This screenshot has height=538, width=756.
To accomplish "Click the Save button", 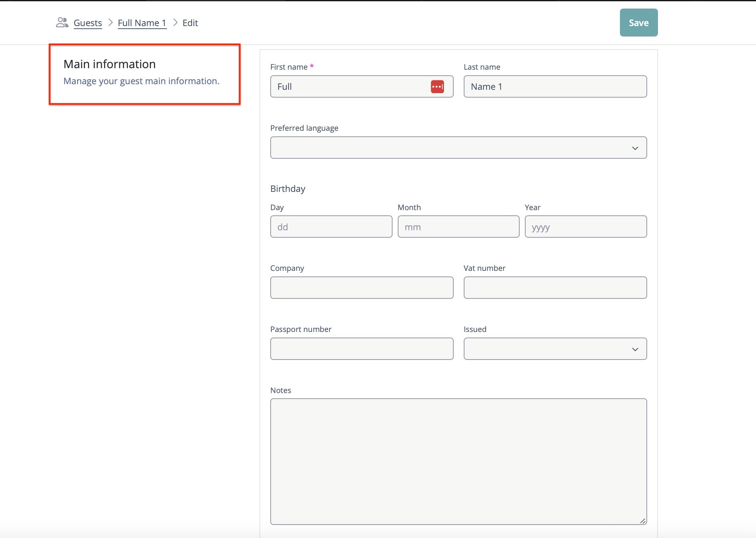I will 638,22.
